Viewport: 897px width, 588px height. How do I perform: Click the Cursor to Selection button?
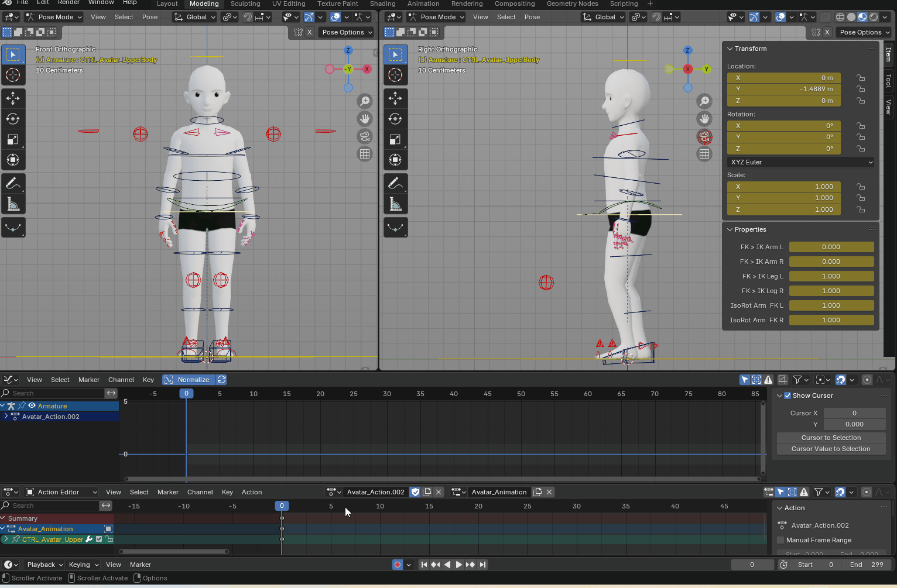[831, 438]
